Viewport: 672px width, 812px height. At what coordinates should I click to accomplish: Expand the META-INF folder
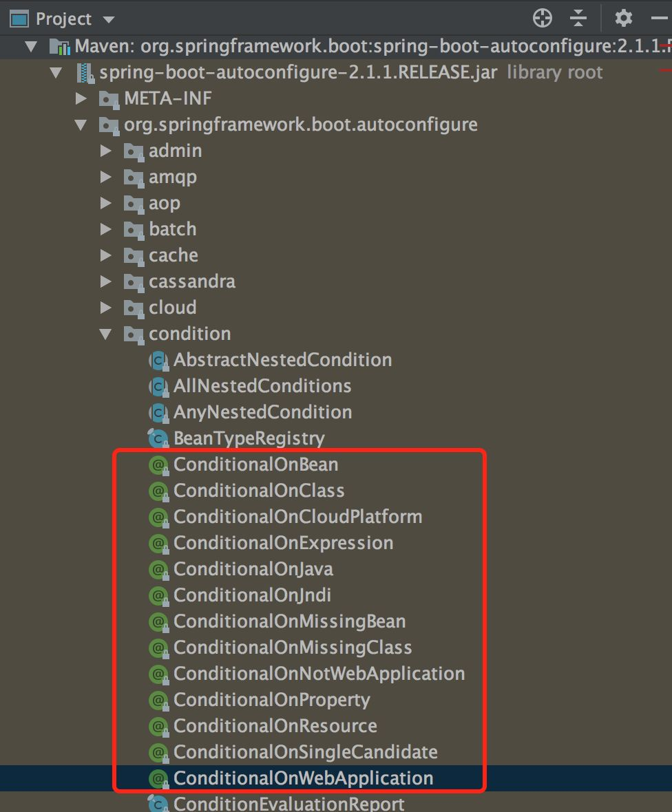(81, 98)
